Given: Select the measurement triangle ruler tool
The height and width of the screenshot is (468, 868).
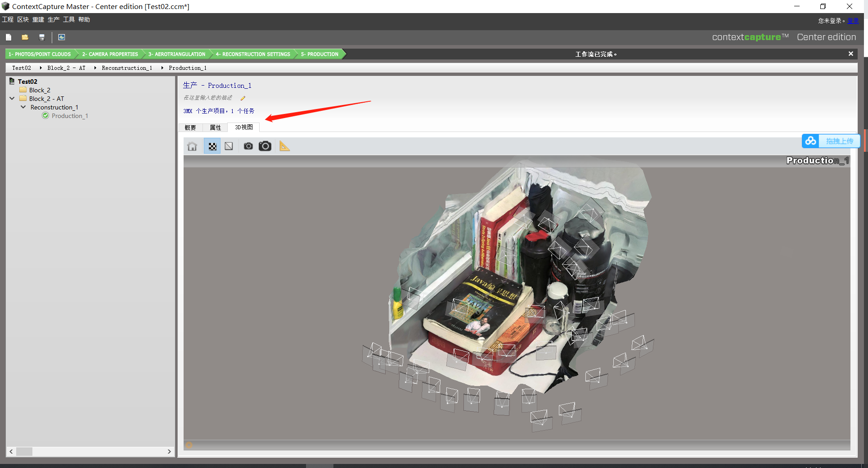Looking at the screenshot, I should 284,146.
